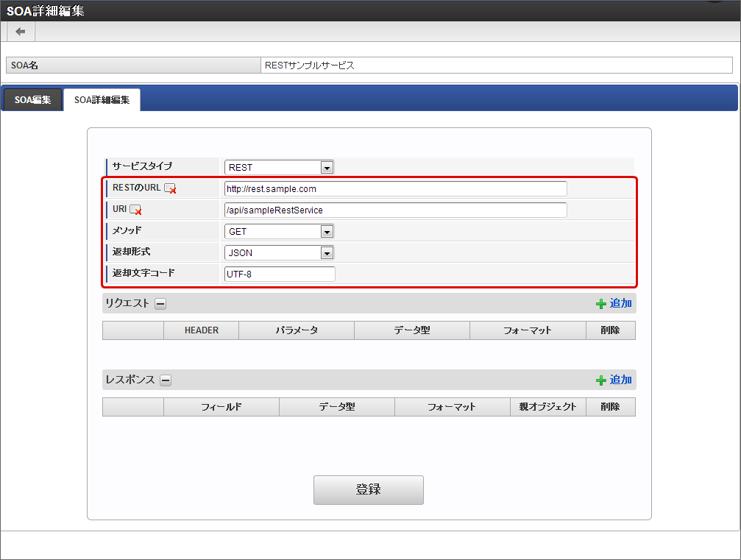Click the パラメータ column header
This screenshot has width=741, height=560.
(297, 330)
